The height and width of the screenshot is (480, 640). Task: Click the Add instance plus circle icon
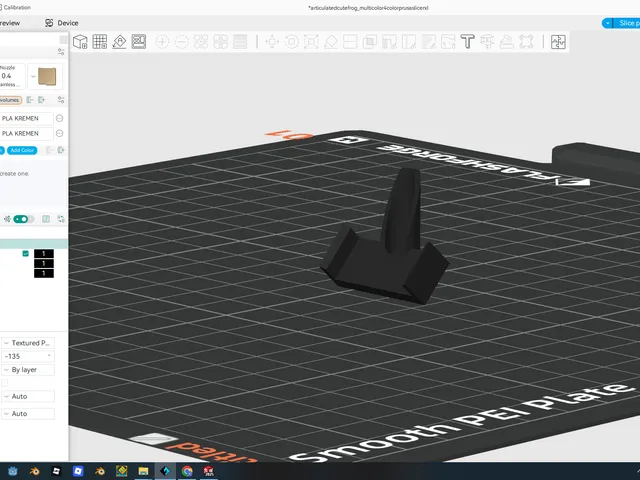click(162, 42)
